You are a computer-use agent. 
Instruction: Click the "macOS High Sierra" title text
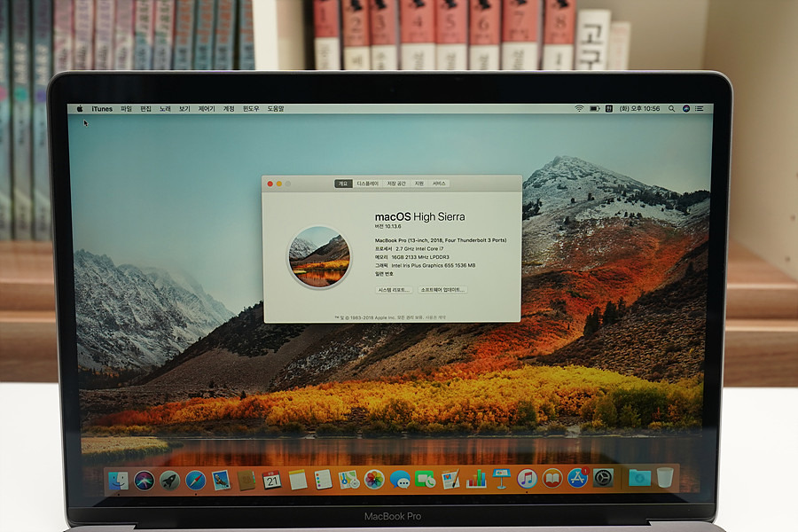(420, 217)
